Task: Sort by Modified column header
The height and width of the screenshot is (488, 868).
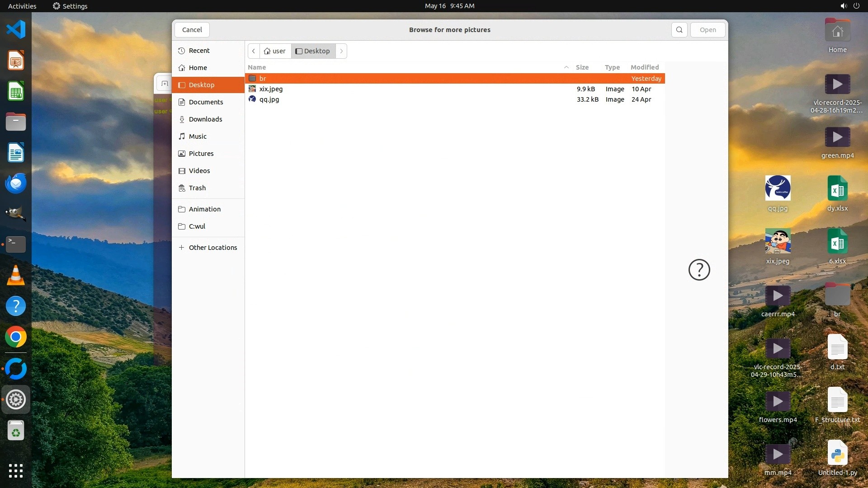Action: [x=644, y=67]
